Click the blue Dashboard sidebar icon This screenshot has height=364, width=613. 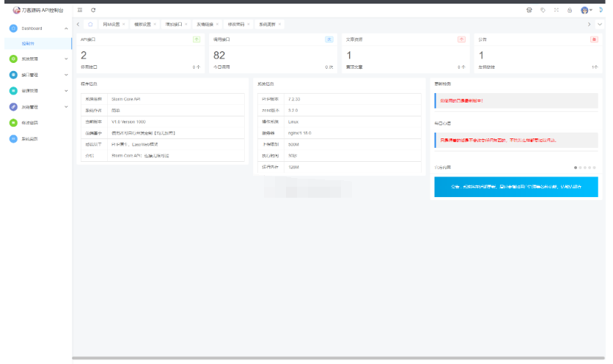click(13, 28)
